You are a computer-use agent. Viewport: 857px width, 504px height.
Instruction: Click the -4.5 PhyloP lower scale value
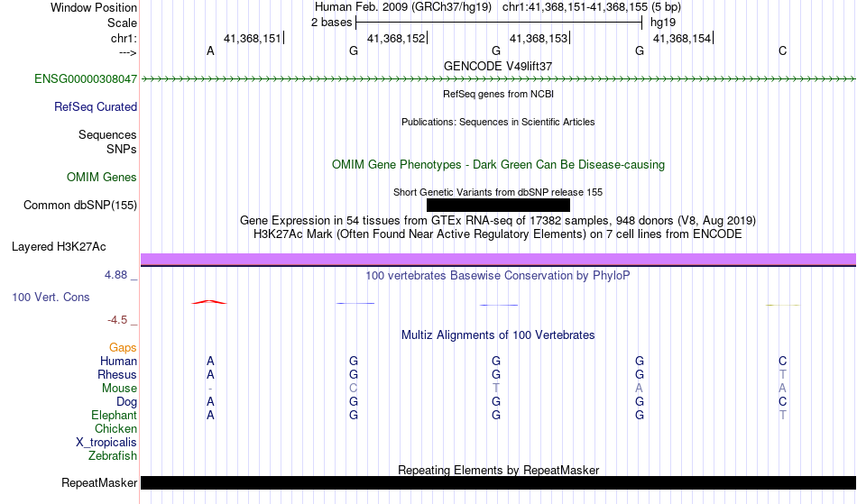117,319
